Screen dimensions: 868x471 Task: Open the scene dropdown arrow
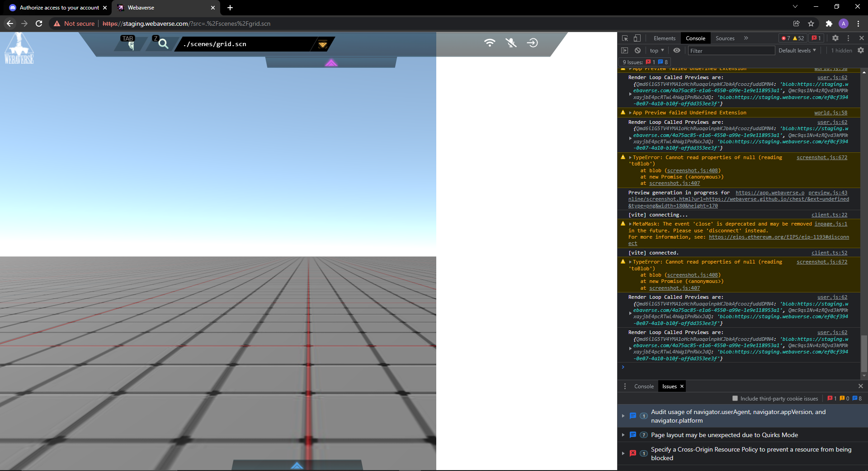coord(323,44)
